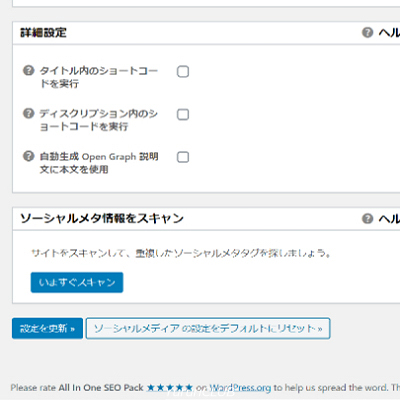400x400 pixels.
Task: Click いますぐスキャン button
Action: 77,283
